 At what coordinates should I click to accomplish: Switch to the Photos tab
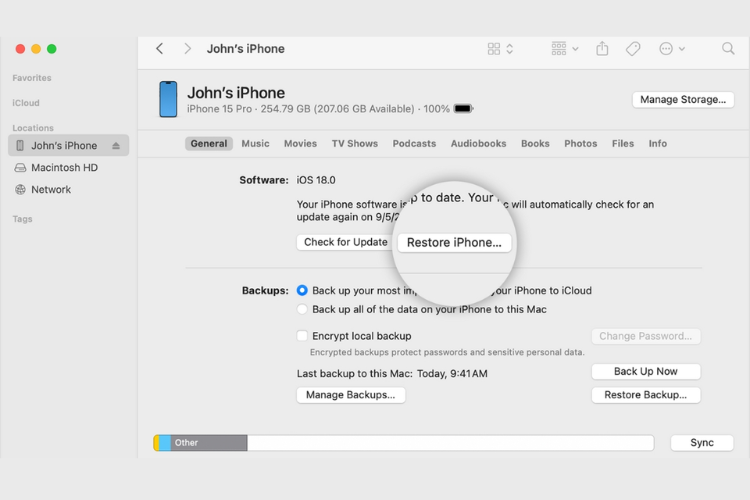[581, 144]
